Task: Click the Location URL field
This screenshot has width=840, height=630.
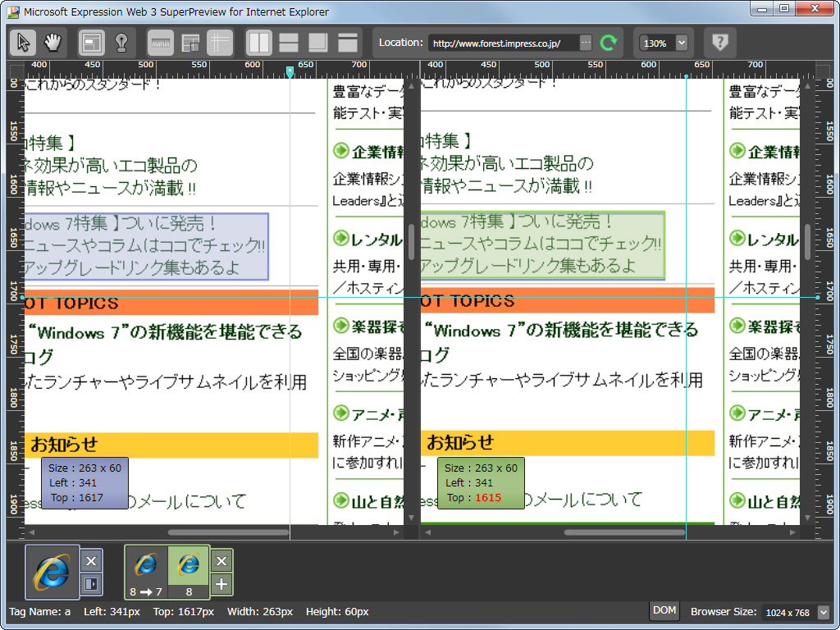Action: click(x=504, y=43)
